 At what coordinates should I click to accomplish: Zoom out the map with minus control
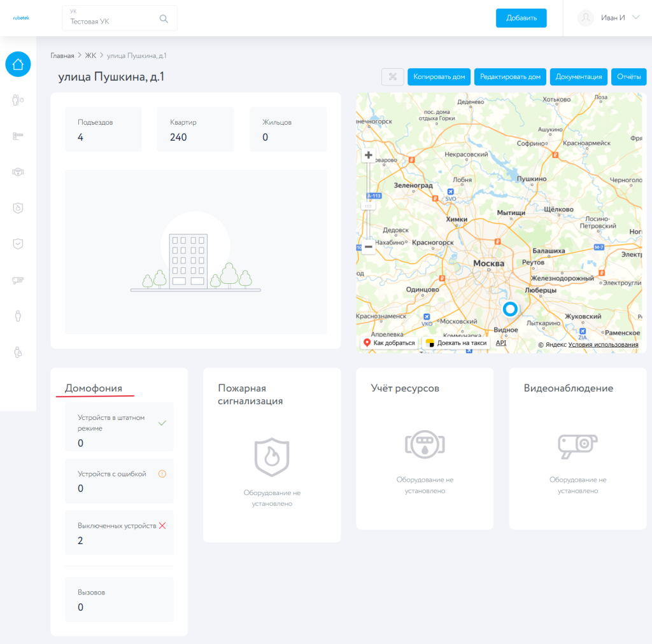coord(369,246)
